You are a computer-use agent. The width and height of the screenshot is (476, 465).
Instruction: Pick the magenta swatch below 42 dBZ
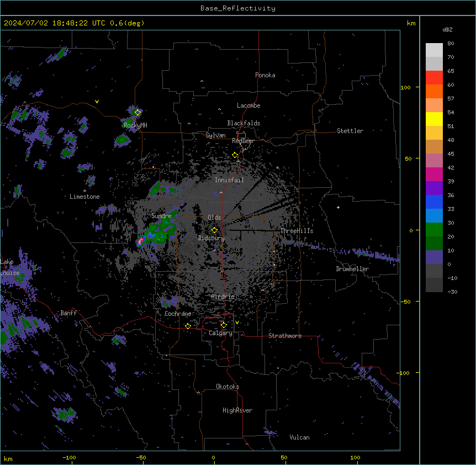(434, 174)
